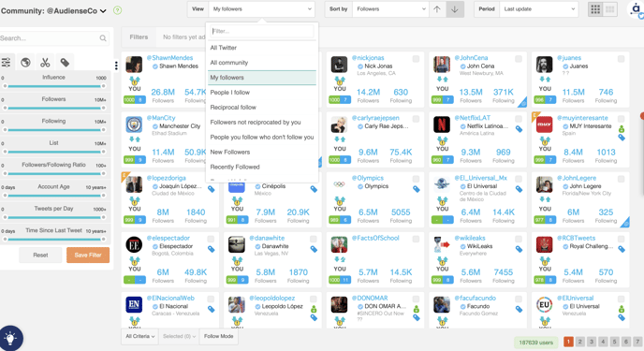Sort descending with the down arrow
The image size is (644, 351).
point(455,9)
